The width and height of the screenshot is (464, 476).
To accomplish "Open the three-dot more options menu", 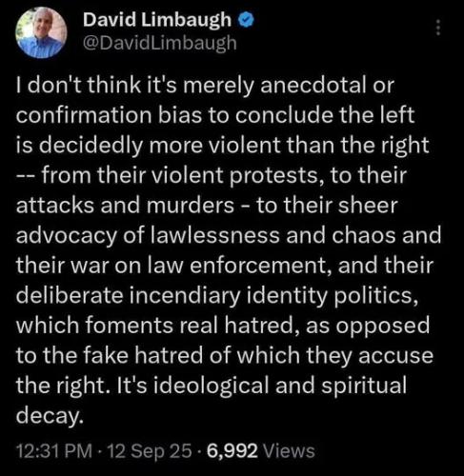I will click(438, 28).
